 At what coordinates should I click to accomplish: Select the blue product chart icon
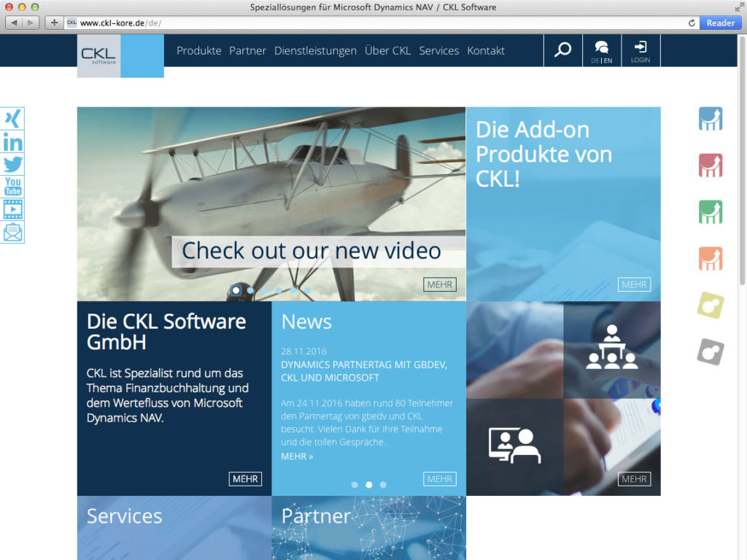click(711, 119)
